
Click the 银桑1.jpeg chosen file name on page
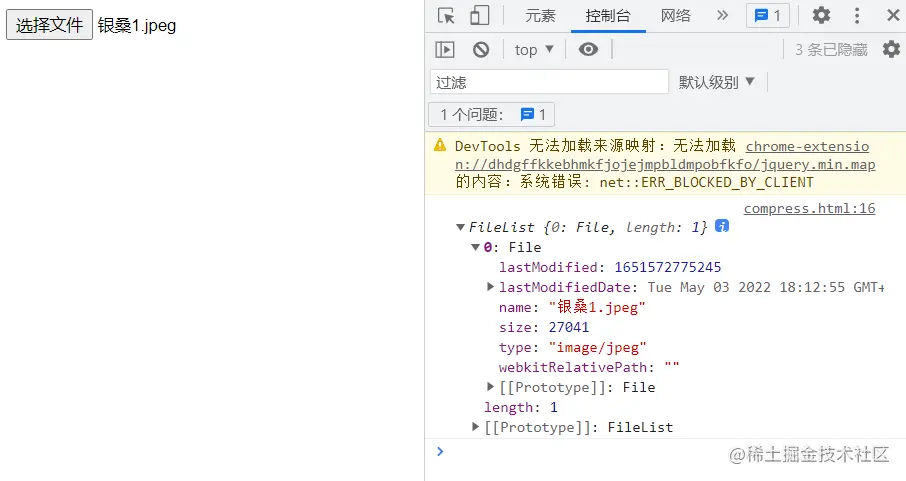[x=137, y=25]
